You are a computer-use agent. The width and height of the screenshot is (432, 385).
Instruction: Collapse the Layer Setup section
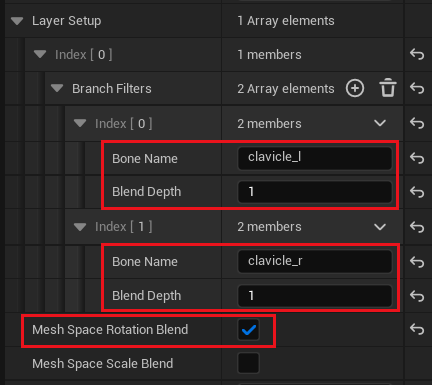pyautogui.click(x=17, y=21)
